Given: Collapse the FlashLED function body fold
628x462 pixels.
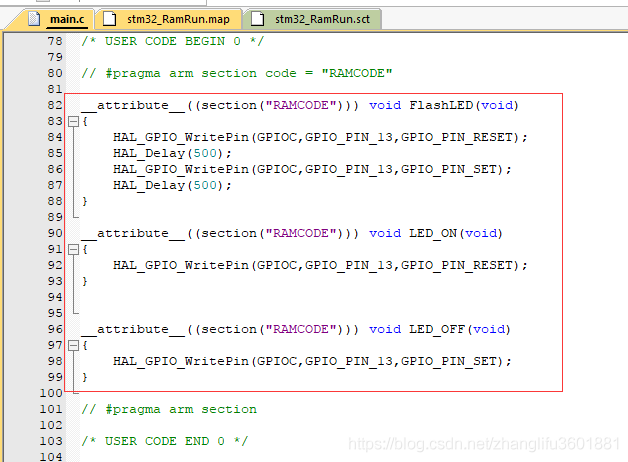Looking at the screenshot, I should 73,121.
